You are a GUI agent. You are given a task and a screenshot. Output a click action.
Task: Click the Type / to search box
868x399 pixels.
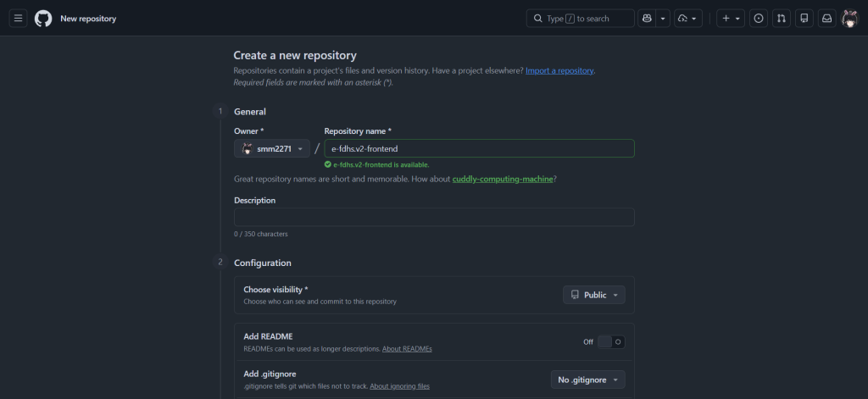coord(580,19)
